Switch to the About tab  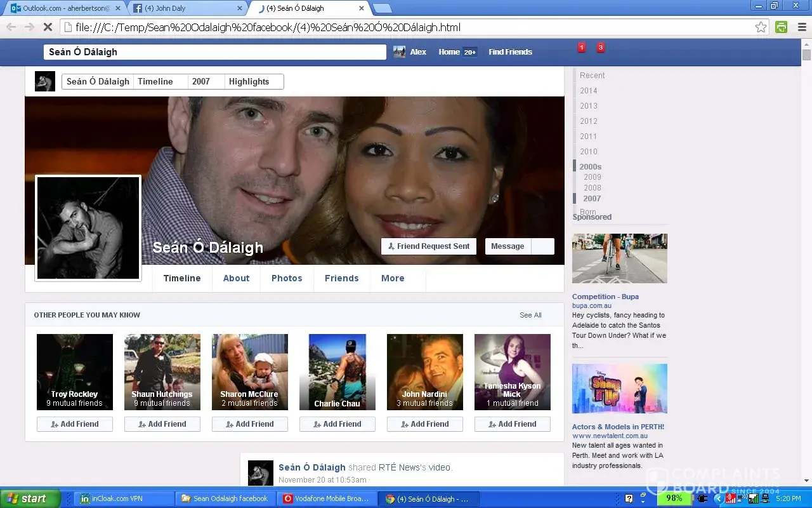(236, 278)
